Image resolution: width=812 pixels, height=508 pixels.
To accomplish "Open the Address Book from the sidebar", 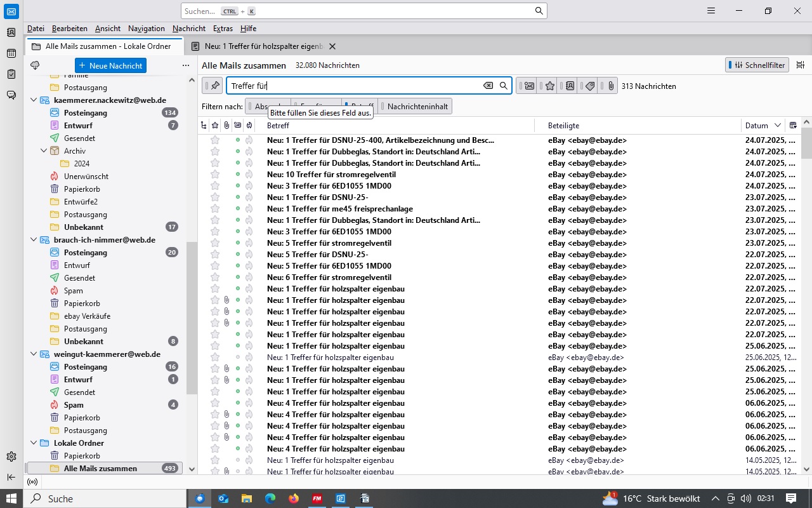I will [x=11, y=32].
